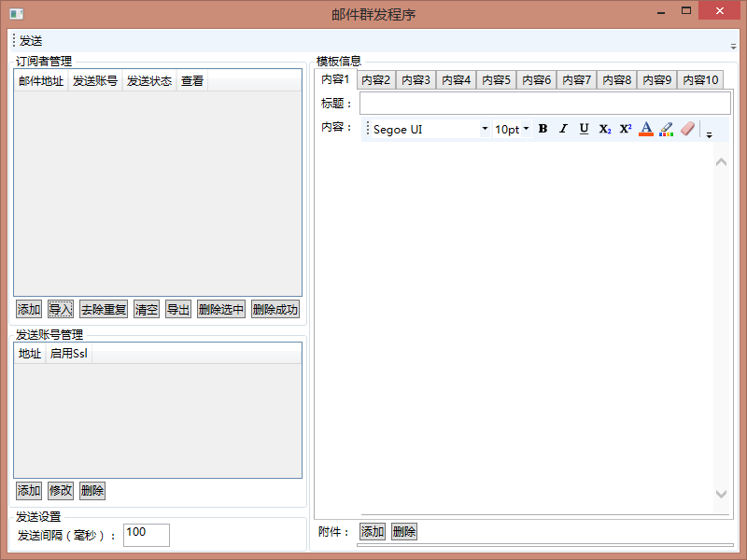Click the 标题 text input field
The height and width of the screenshot is (560, 747).
point(544,104)
